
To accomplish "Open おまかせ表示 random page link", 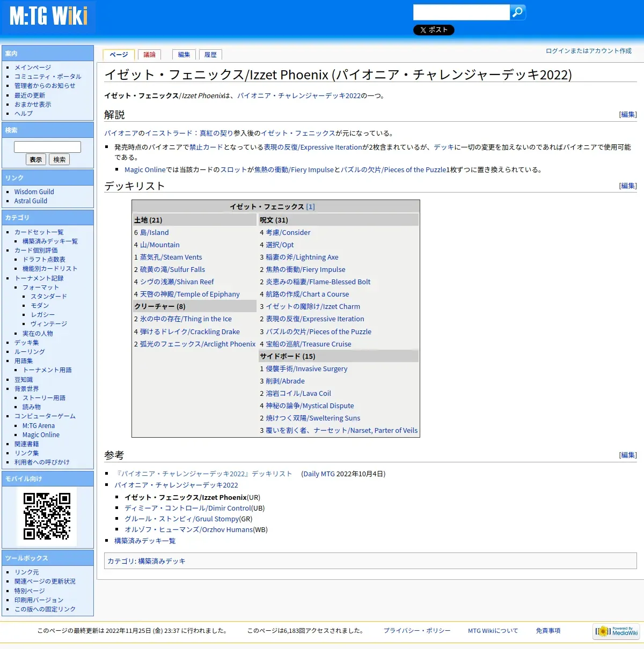I will click(33, 105).
